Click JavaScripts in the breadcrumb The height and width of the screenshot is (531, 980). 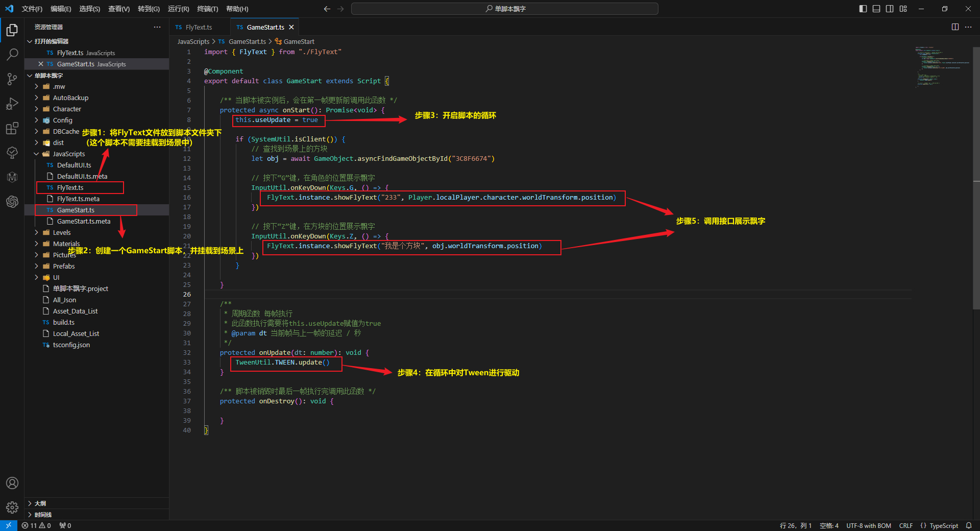click(x=193, y=41)
